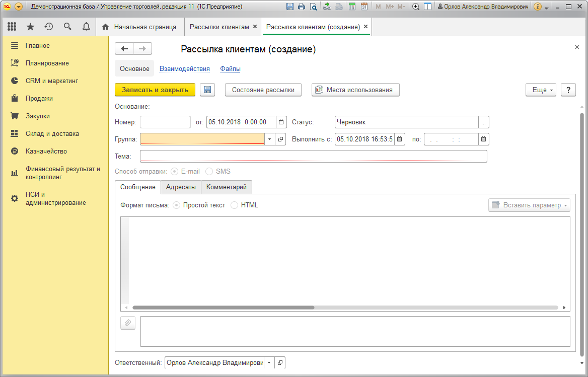Screen dimensions: 588x377
Task: Open print preview icon in title bar
Action: point(314,7)
